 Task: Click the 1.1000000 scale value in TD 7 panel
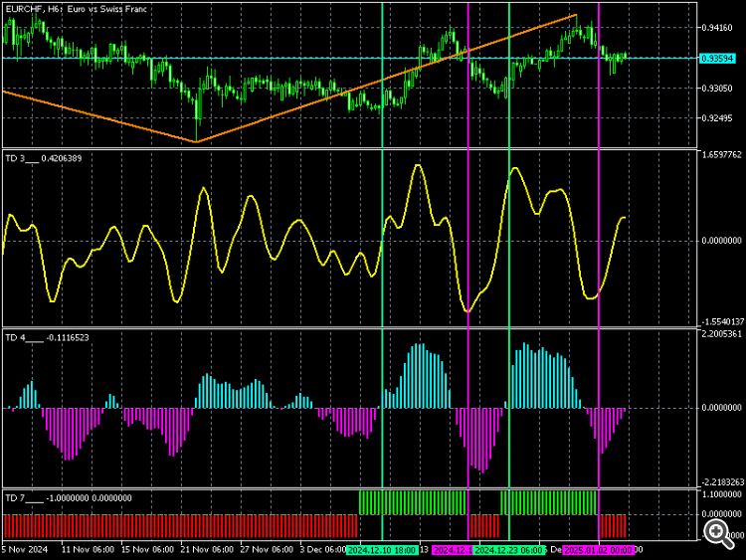coord(721,494)
